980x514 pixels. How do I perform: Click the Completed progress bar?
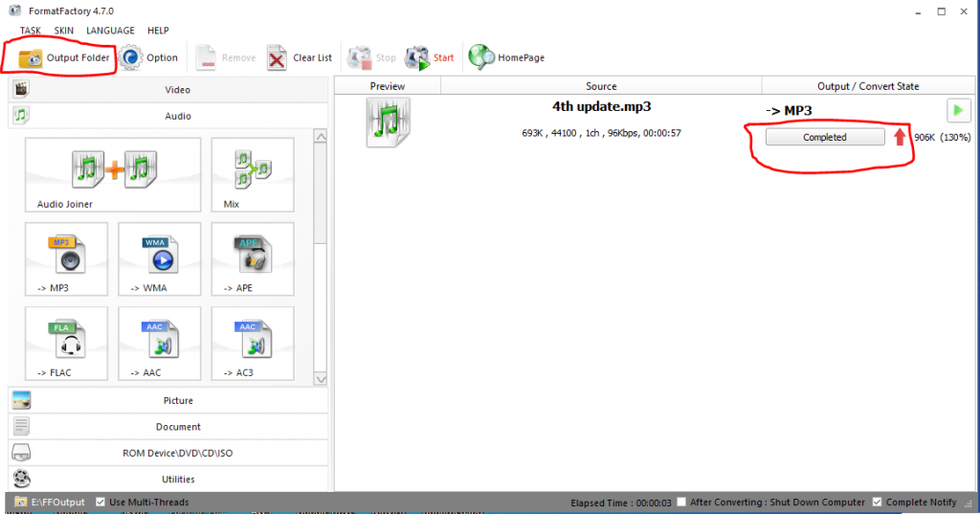[825, 137]
